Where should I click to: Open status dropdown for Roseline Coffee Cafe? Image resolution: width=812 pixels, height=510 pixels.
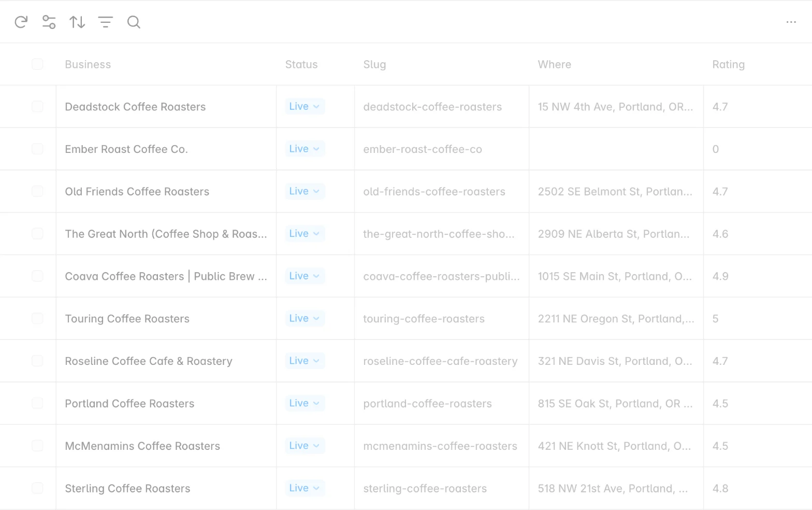pos(304,361)
